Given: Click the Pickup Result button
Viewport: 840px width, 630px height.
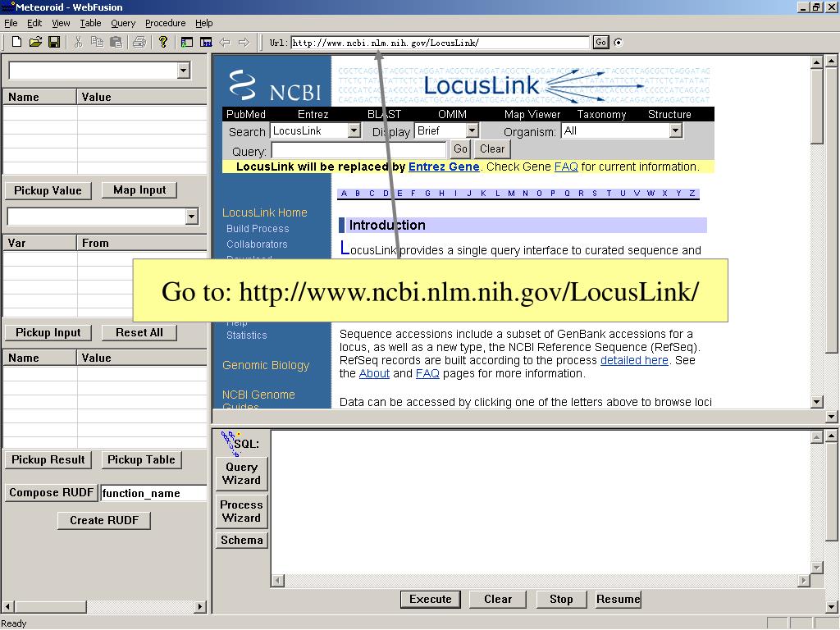Looking at the screenshot, I should 48,459.
